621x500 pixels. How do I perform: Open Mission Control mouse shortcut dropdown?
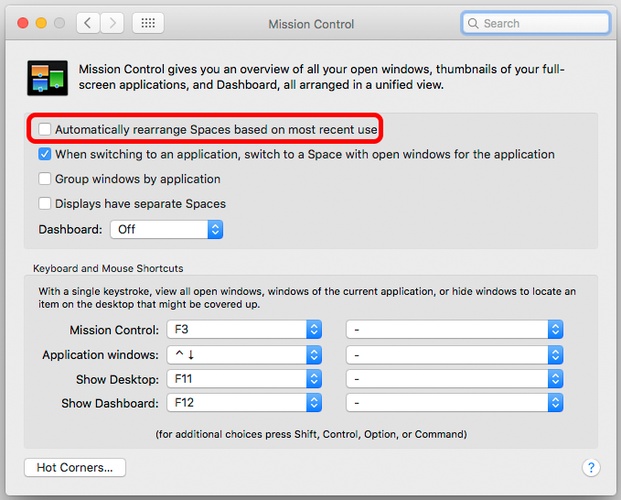tap(454, 329)
